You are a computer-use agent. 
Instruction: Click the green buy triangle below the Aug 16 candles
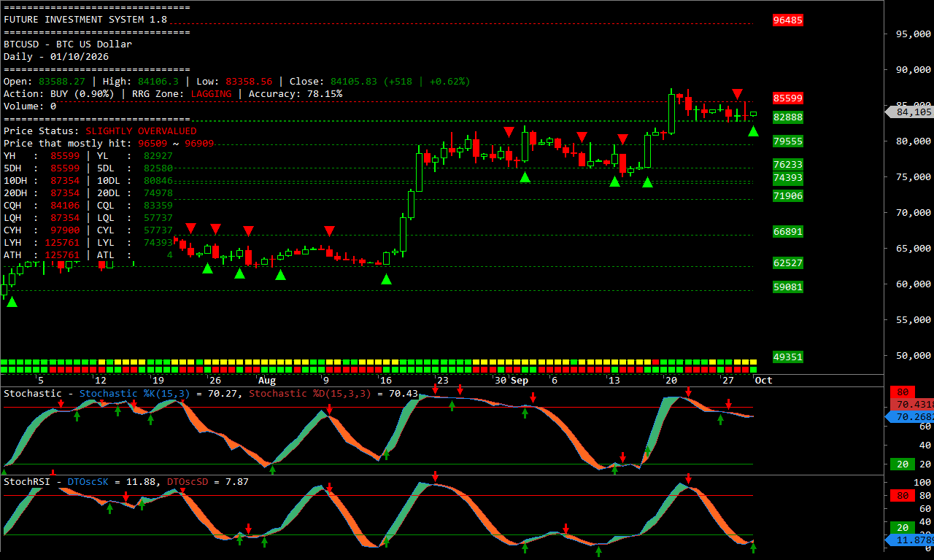click(x=386, y=279)
